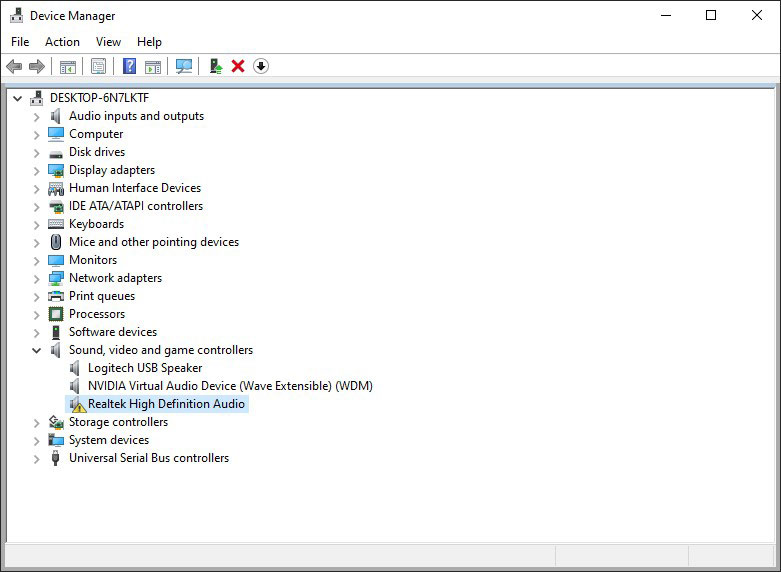Click the Disk drives icon
This screenshot has height=572, width=781.
56,153
